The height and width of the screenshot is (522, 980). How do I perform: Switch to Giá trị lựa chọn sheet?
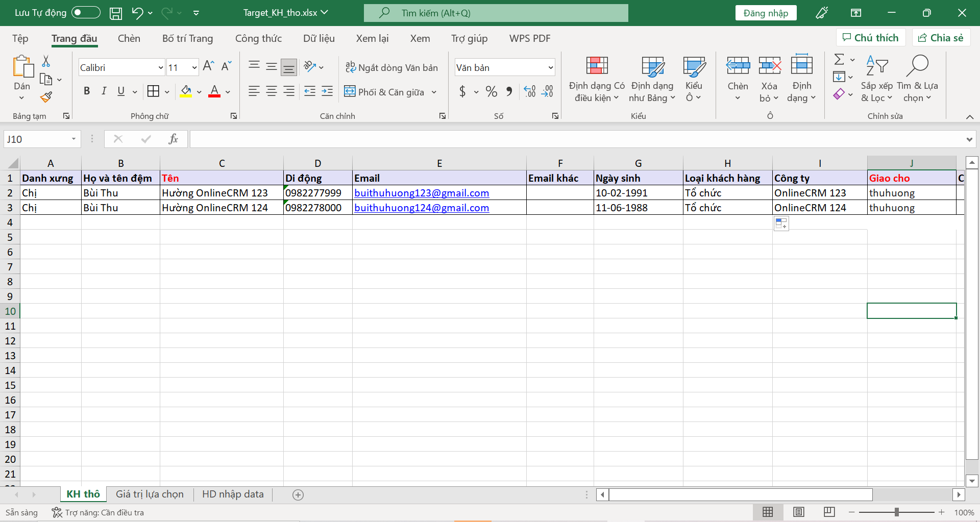150,494
